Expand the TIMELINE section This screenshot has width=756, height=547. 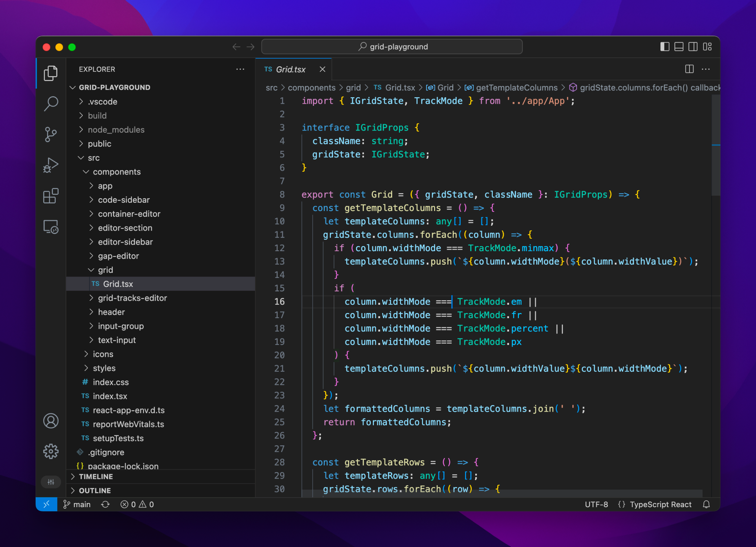click(96, 477)
